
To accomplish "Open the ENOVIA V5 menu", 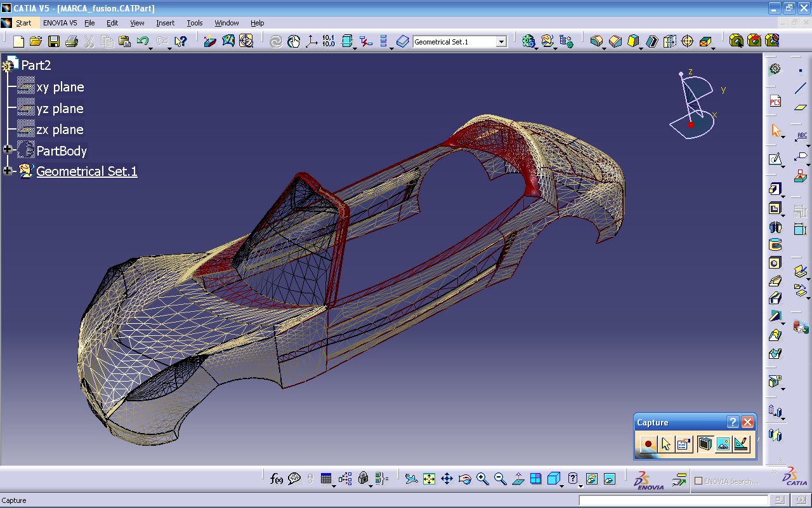I will pyautogui.click(x=59, y=22).
